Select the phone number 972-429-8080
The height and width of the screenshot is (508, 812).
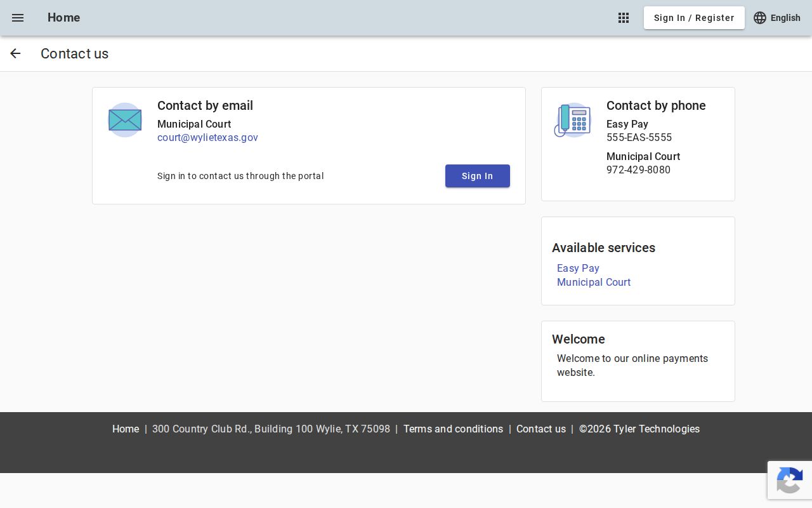(638, 170)
